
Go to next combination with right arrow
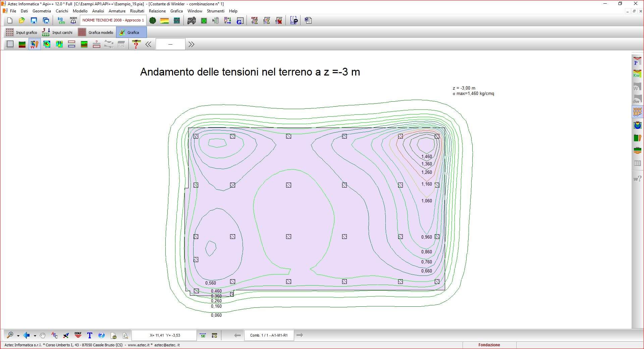300,335
